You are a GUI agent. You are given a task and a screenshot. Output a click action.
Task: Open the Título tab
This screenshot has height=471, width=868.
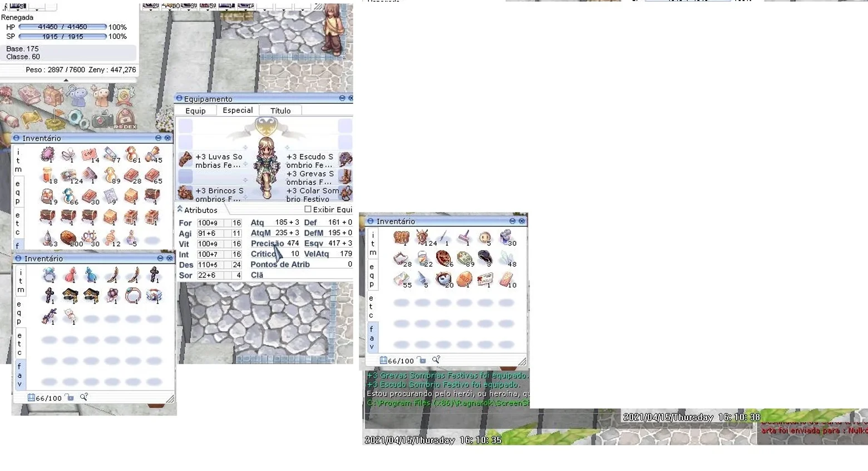click(x=280, y=111)
